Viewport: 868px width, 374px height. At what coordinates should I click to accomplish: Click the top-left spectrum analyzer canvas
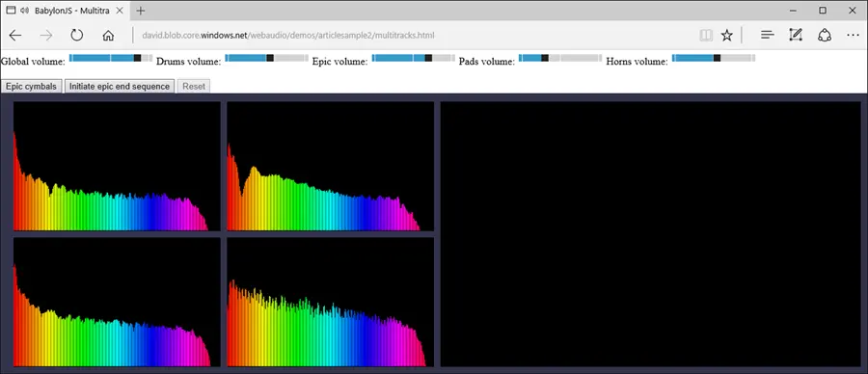pyautogui.click(x=117, y=166)
